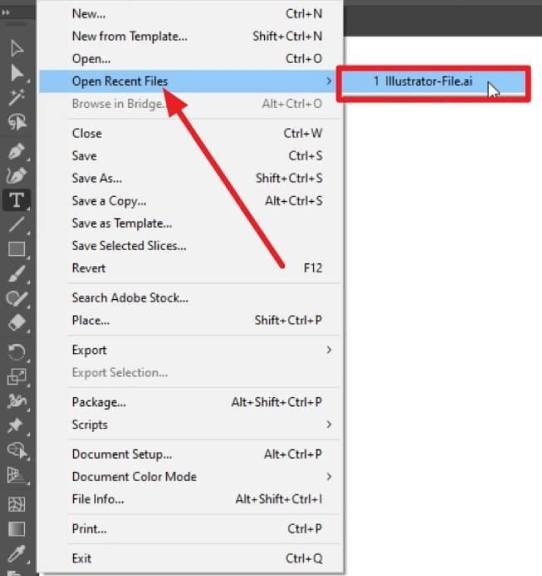Select the Shaper tool
The height and width of the screenshot is (576, 542).
(17, 298)
